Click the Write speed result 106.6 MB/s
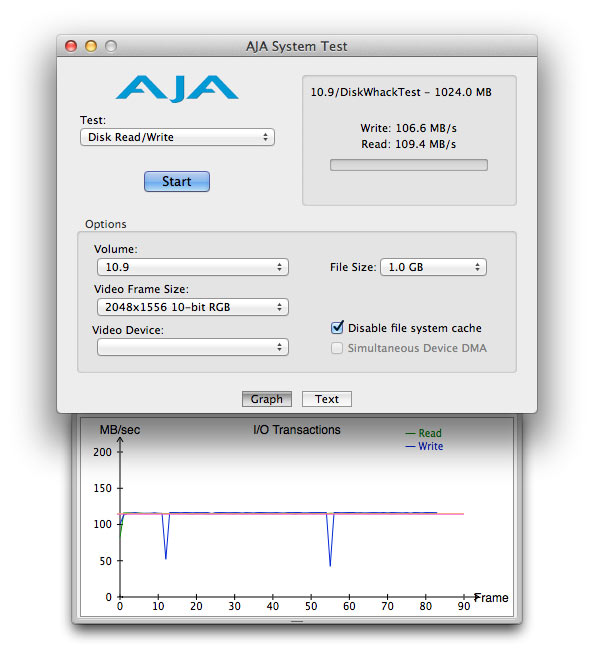 click(408, 128)
